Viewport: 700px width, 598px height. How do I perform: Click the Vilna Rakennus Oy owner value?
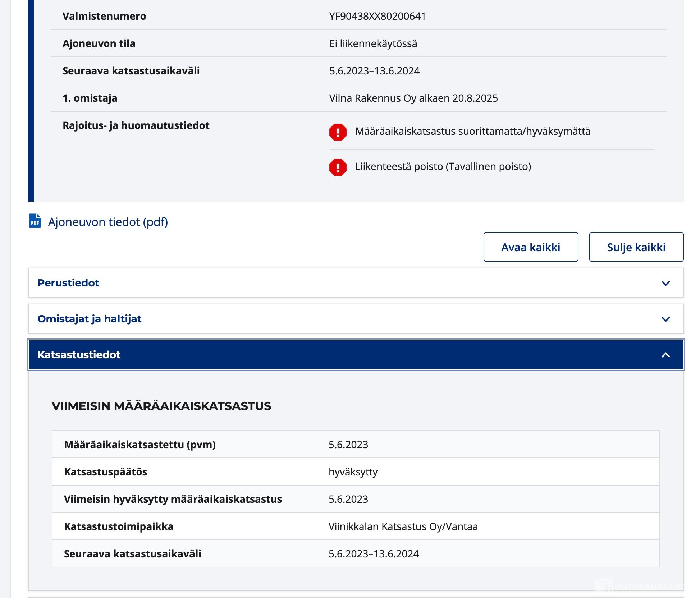[x=413, y=98]
